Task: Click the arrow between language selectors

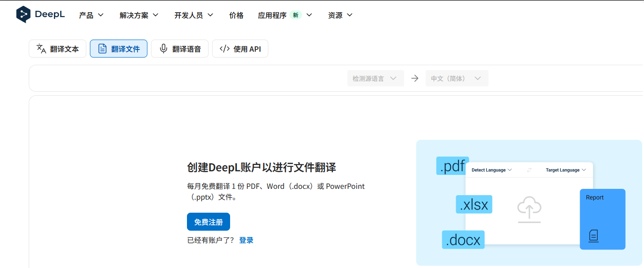Action: (x=415, y=78)
